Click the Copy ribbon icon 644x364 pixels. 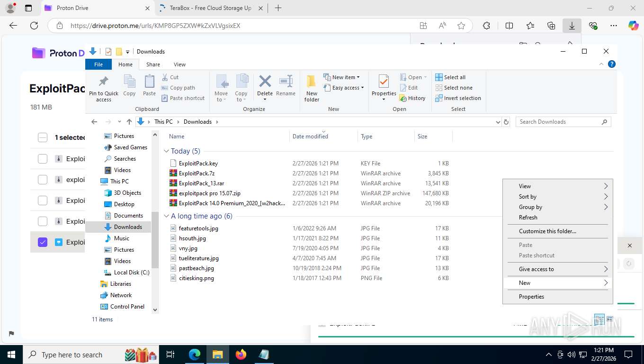click(129, 86)
